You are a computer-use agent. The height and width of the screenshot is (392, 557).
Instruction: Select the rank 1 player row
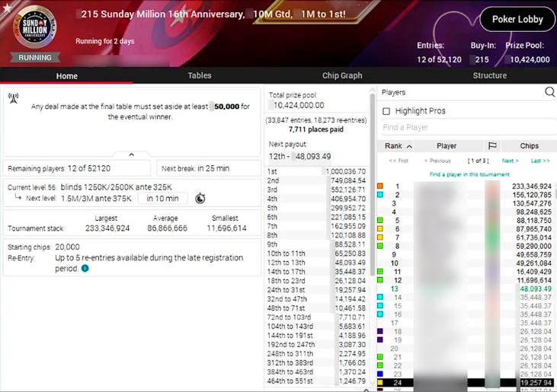(x=465, y=186)
